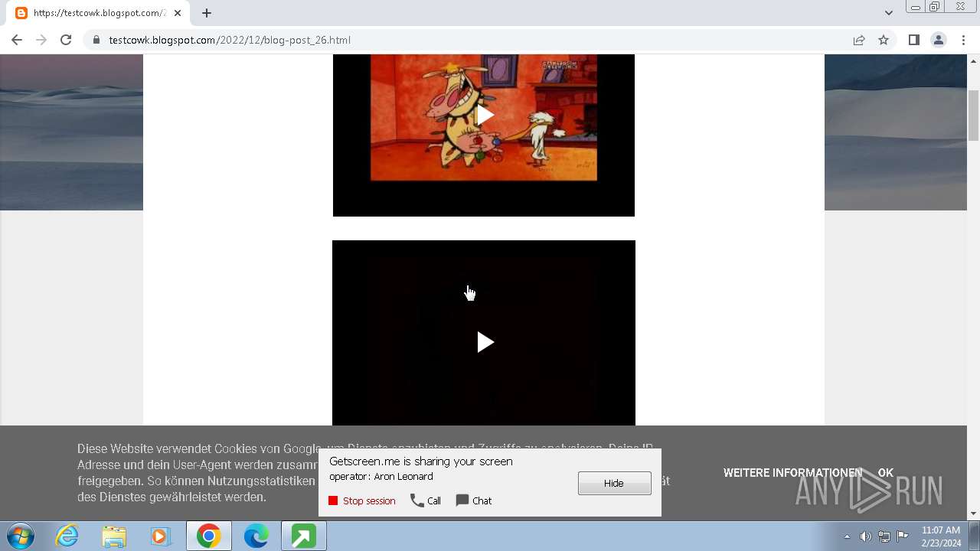Play the cartoon video at top
980x551 pixels.
coord(485,116)
